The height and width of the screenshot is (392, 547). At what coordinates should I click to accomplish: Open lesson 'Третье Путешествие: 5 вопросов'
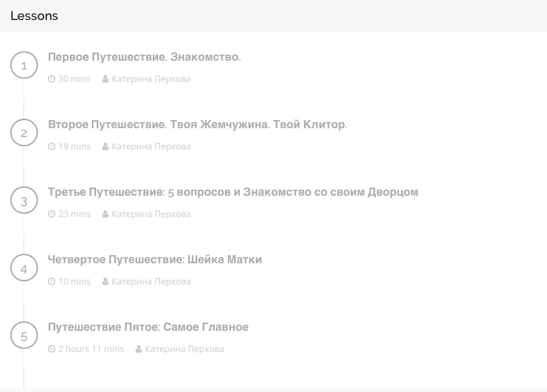[233, 192]
